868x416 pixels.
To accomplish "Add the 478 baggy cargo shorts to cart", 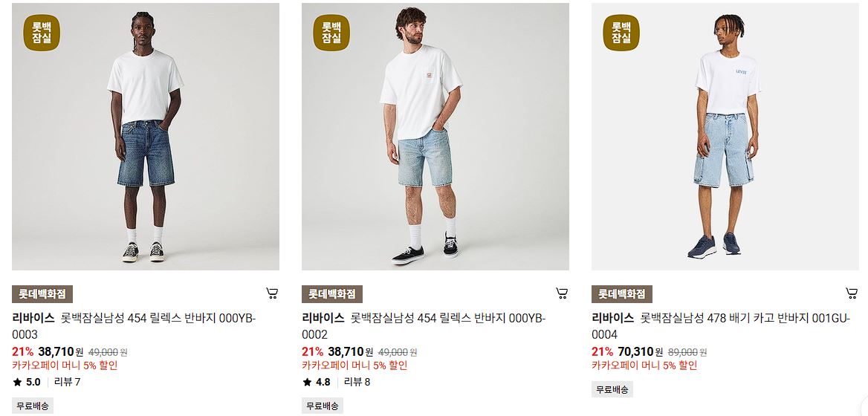I will (x=852, y=293).
